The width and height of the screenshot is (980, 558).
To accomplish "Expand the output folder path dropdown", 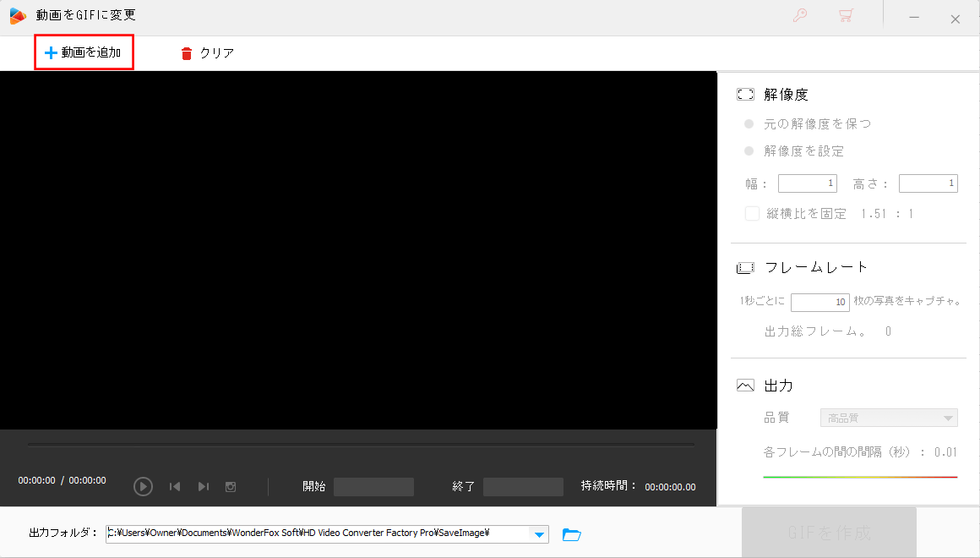I will click(538, 534).
